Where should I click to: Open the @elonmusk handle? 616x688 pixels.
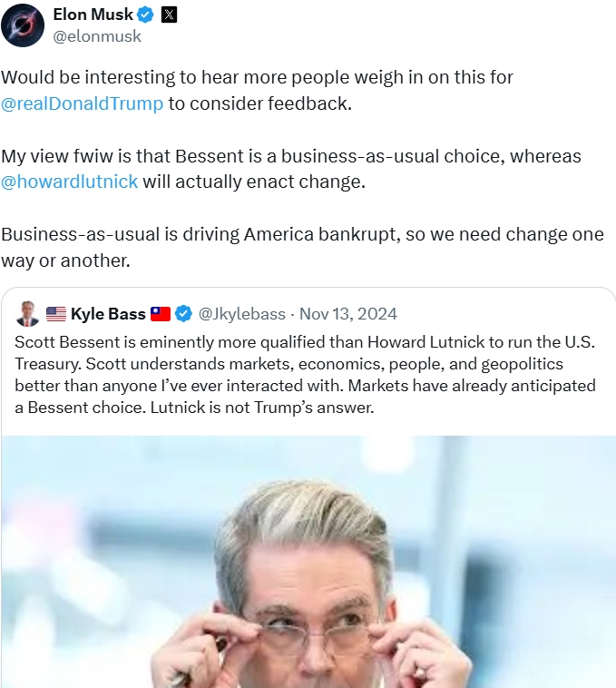pos(97,36)
